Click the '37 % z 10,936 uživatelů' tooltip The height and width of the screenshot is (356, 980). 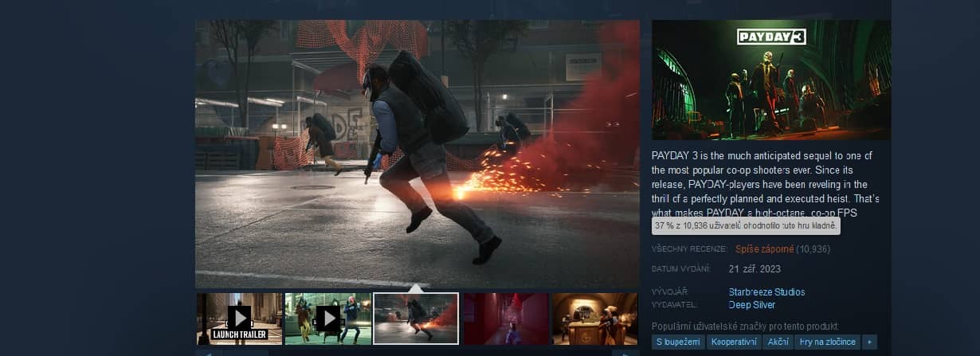(746, 227)
